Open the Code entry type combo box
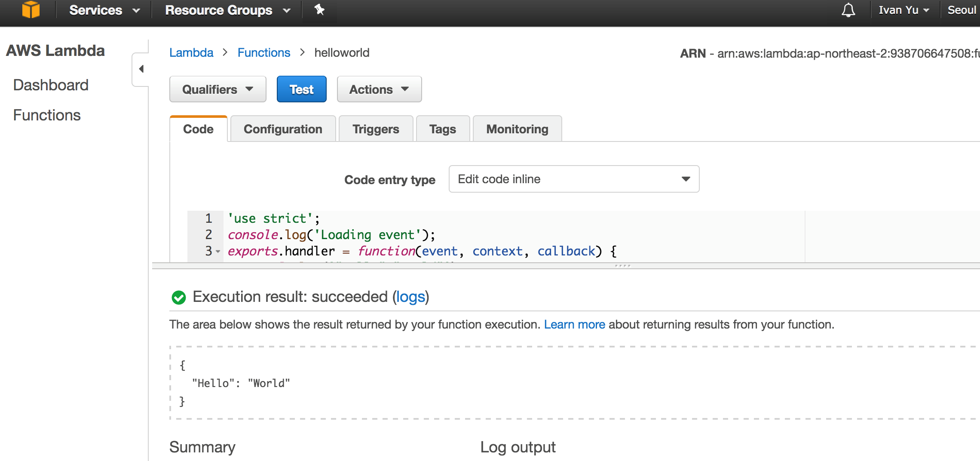 574,179
